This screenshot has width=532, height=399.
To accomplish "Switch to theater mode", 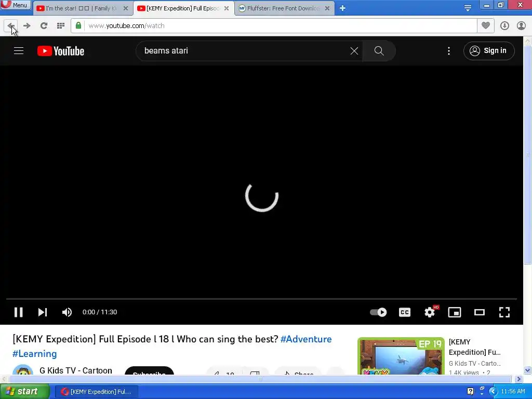I will (x=480, y=312).
